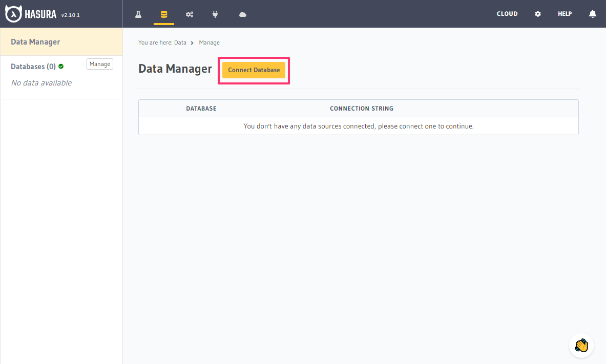
Task: Select Data Manager in the sidebar
Action: click(x=35, y=41)
